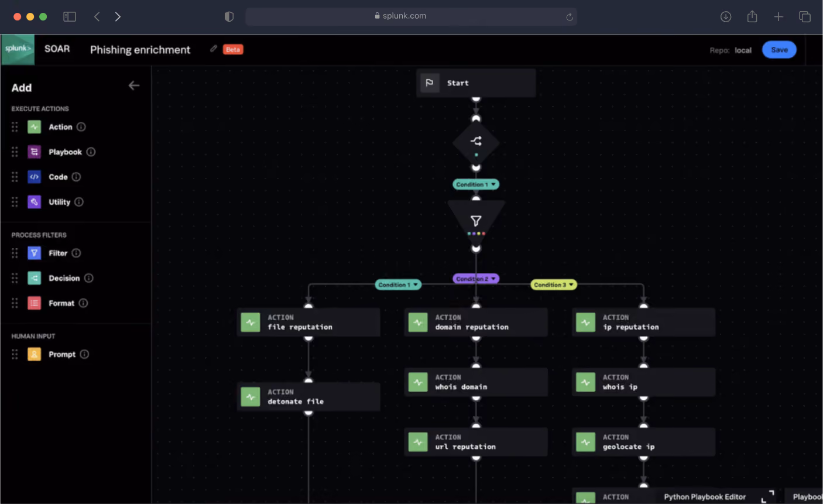This screenshot has width=823, height=504.
Task: Click the Phishing enrichment playbook title
Action: click(140, 50)
